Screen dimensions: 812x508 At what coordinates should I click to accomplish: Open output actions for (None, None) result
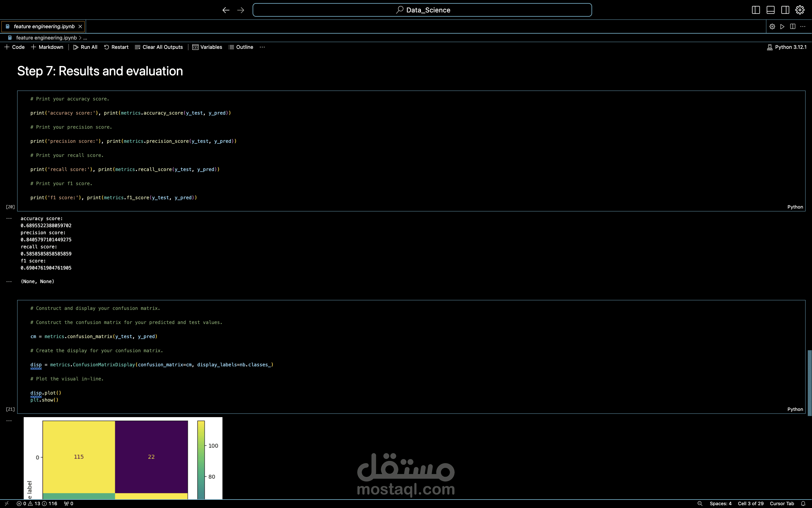[x=9, y=282]
